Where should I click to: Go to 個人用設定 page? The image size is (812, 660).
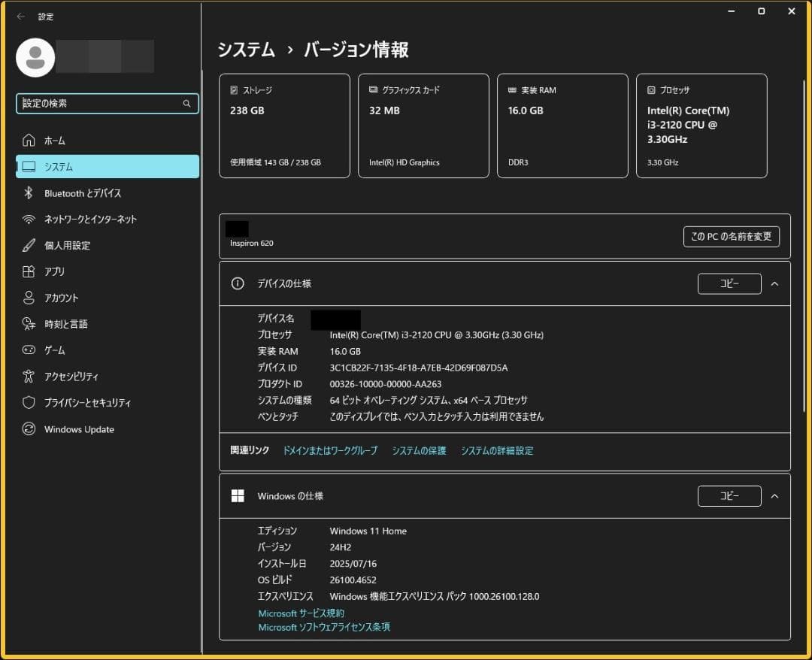[x=108, y=245]
